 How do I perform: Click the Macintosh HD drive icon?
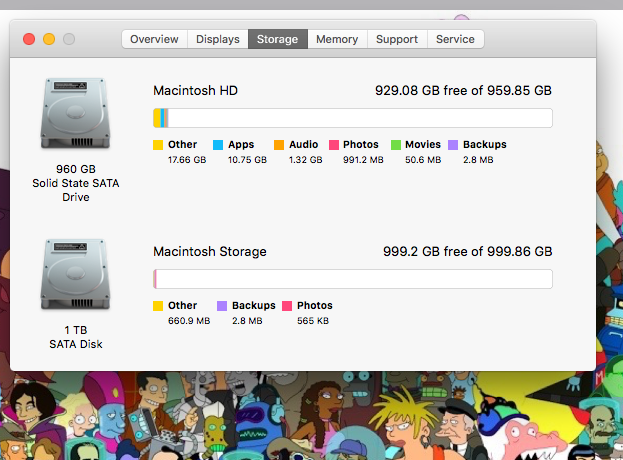(75, 114)
